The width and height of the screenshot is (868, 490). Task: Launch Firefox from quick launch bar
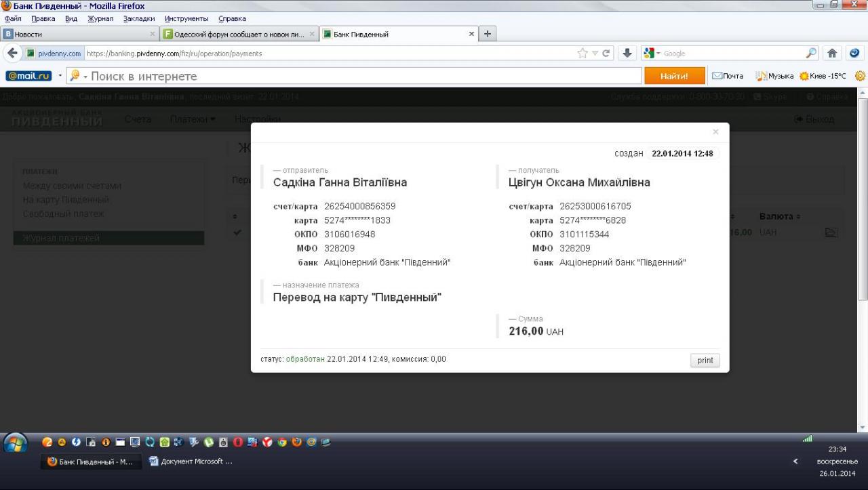[x=297, y=442]
